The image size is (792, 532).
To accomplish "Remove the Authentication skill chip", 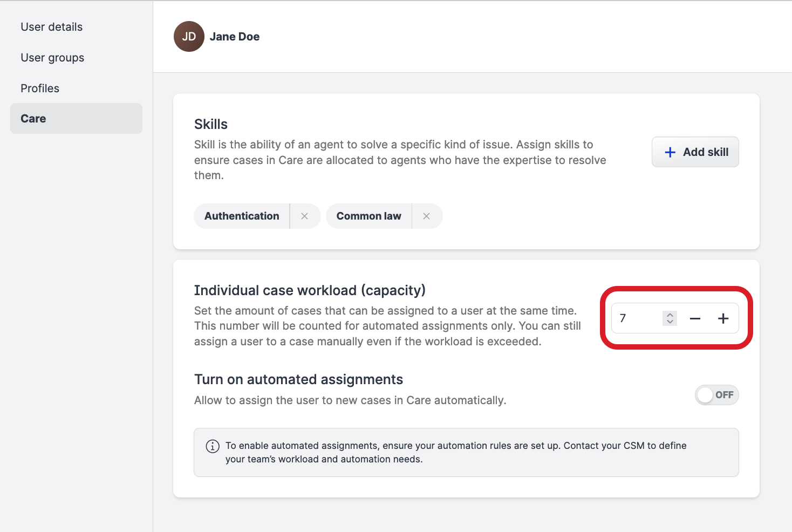I will click(305, 216).
